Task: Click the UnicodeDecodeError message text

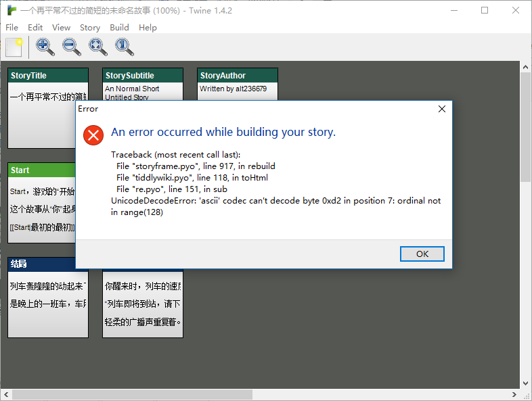Action: coord(275,206)
